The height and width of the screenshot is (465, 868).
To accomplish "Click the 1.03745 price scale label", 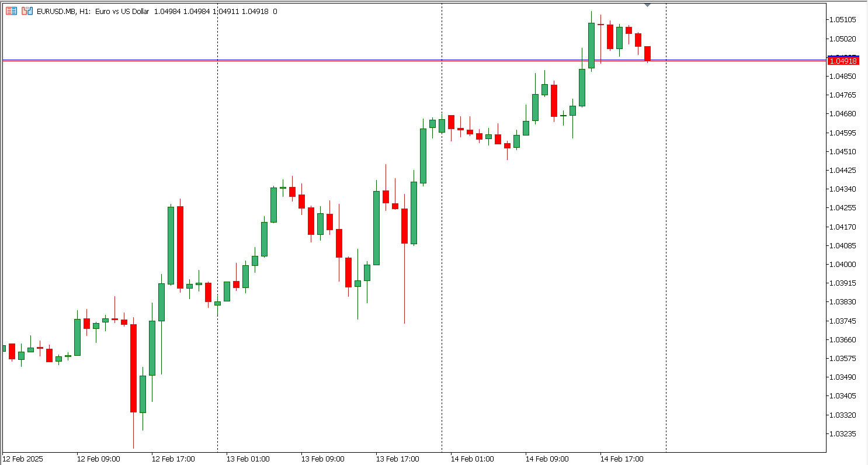I will 842,321.
